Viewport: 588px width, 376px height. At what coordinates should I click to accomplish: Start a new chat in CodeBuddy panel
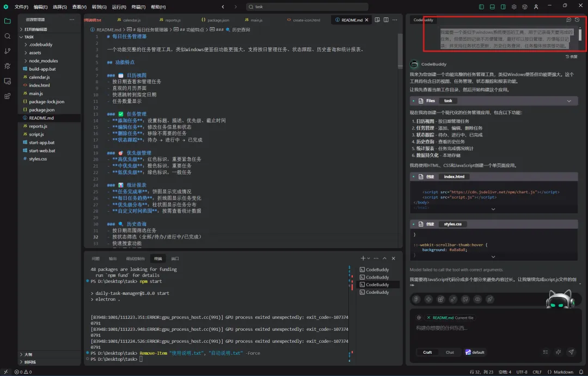(x=568, y=20)
